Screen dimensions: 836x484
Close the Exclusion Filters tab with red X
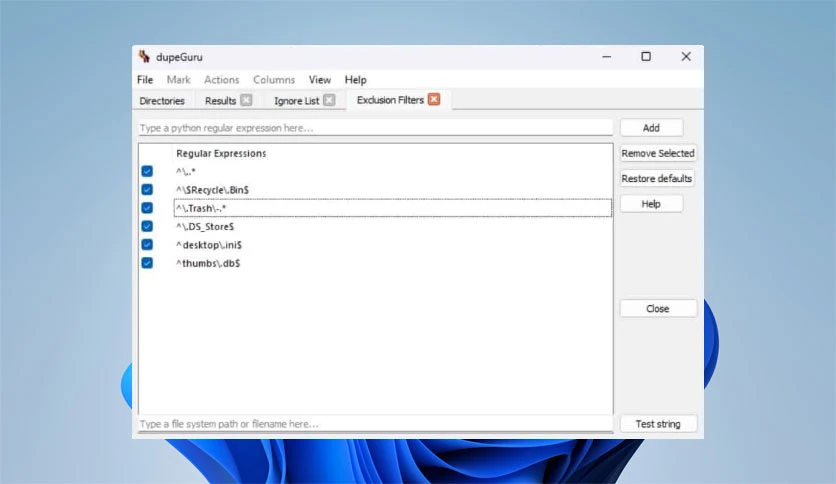coord(434,100)
